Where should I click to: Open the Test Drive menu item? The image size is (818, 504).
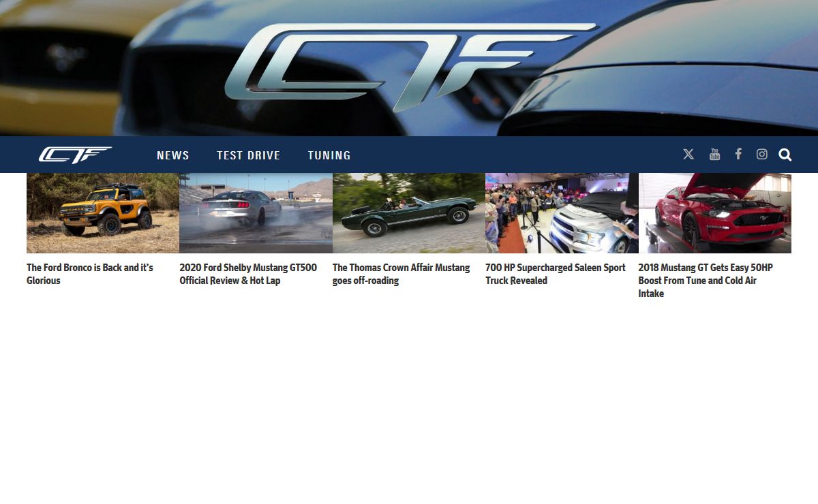pos(249,155)
